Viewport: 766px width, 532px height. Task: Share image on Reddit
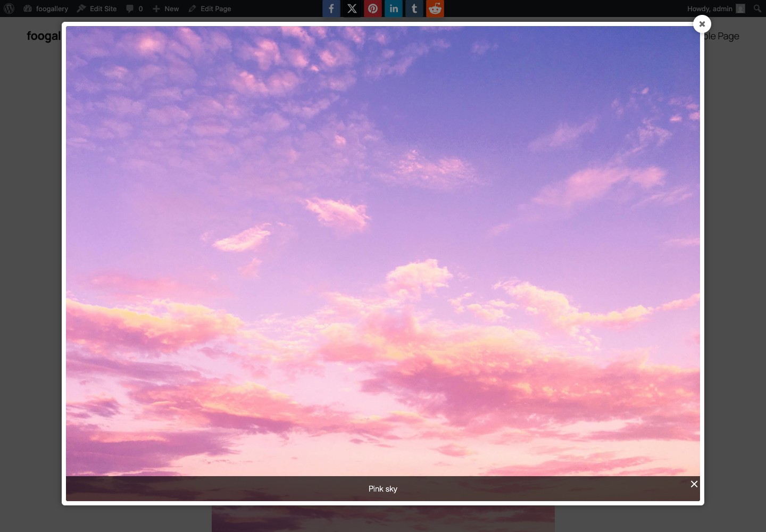[x=435, y=9]
